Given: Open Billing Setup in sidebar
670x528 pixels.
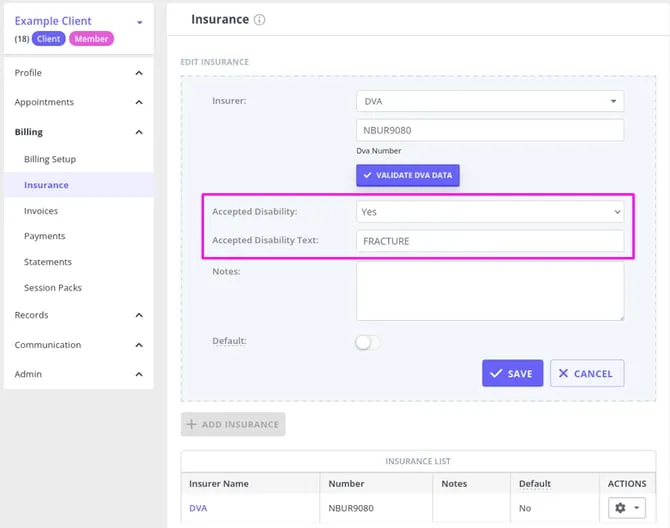Looking at the screenshot, I should pyautogui.click(x=50, y=159).
